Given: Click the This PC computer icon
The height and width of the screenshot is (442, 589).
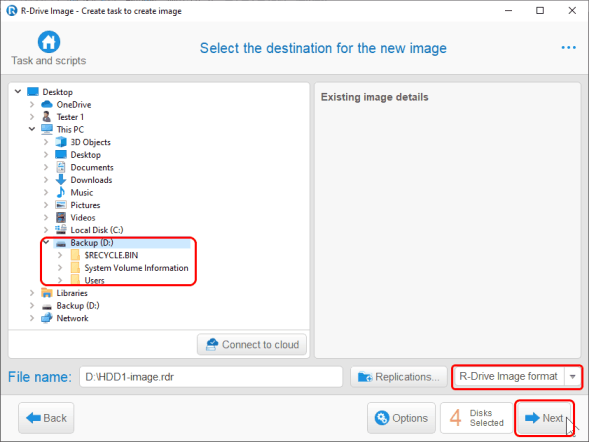Looking at the screenshot, I should coord(47,129).
